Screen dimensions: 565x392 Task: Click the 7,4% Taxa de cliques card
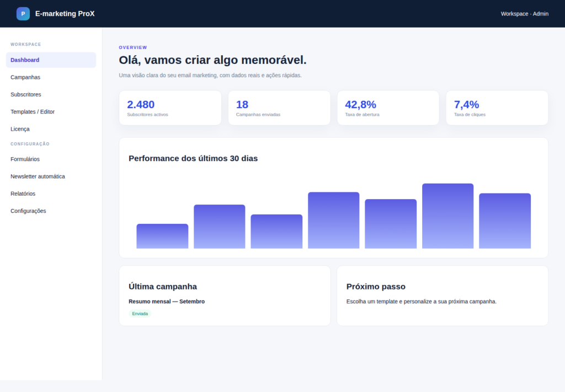497,108
